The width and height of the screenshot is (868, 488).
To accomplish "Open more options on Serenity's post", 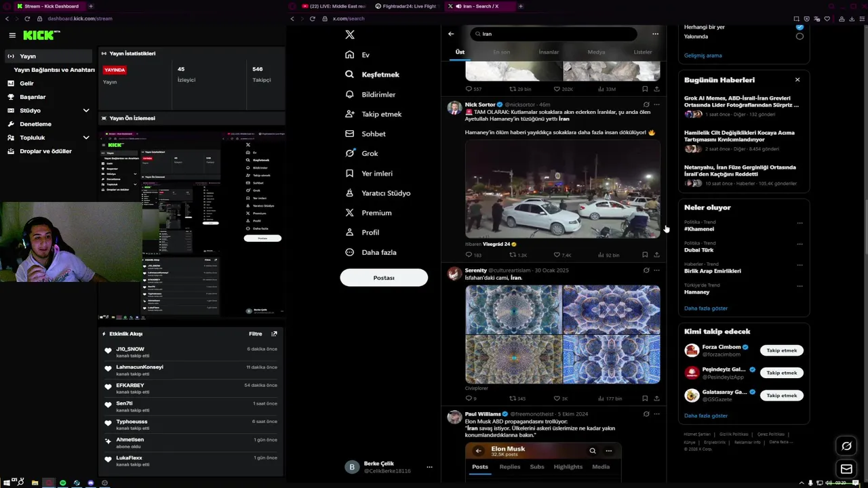I will pos(656,270).
